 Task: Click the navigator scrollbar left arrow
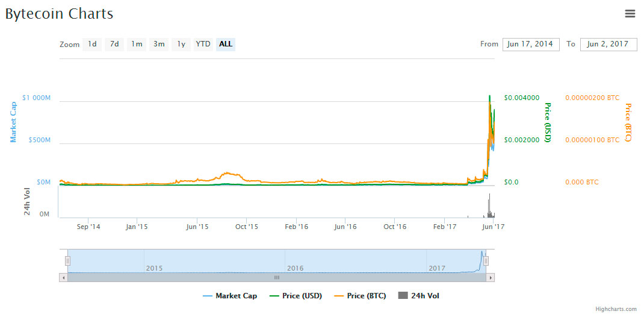(x=63, y=278)
